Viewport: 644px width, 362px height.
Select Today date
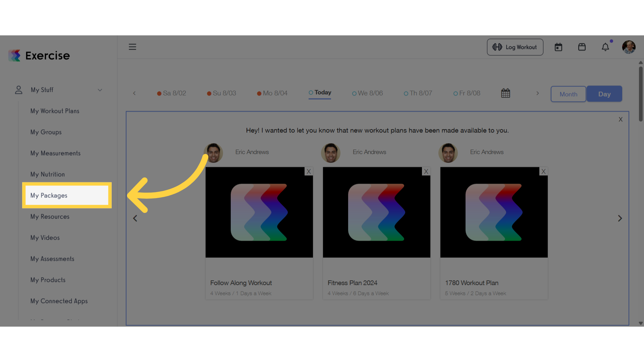point(320,93)
